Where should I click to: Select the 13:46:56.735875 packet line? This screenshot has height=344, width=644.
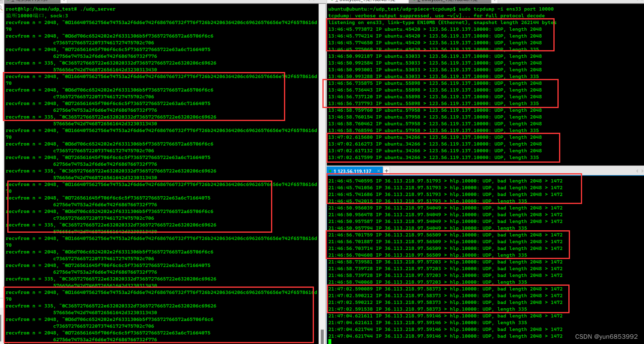(435, 83)
